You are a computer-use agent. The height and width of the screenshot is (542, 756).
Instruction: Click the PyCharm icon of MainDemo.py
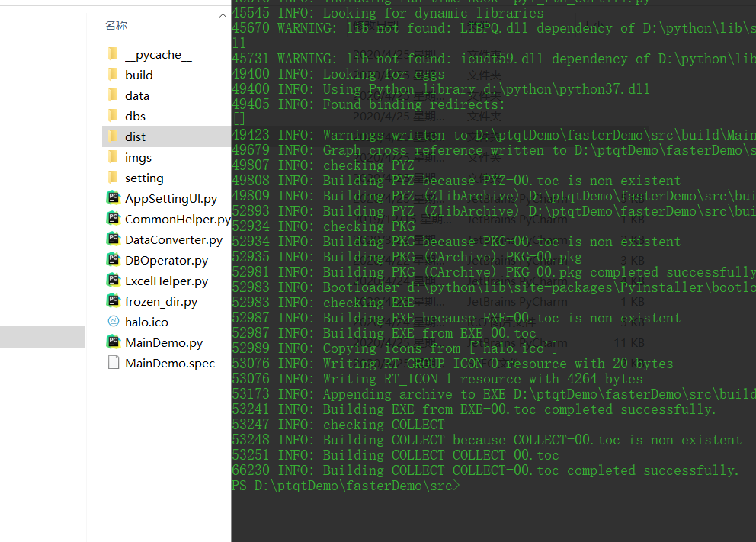click(114, 342)
